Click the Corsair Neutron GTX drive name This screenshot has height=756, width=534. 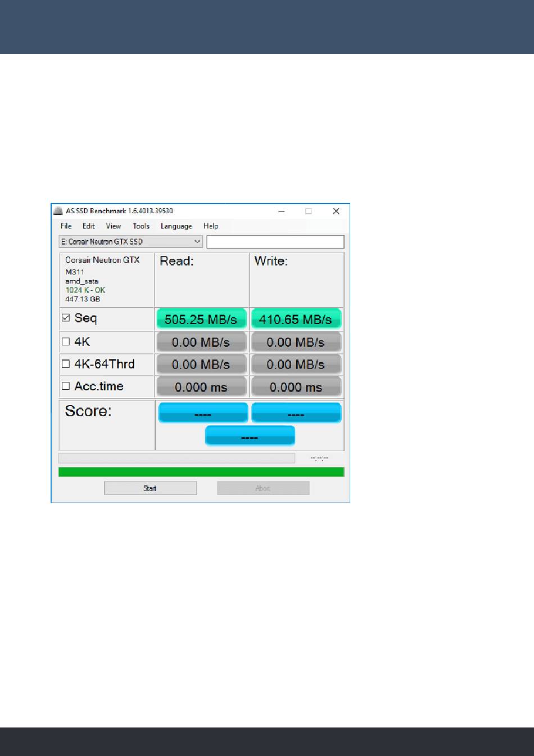point(102,260)
